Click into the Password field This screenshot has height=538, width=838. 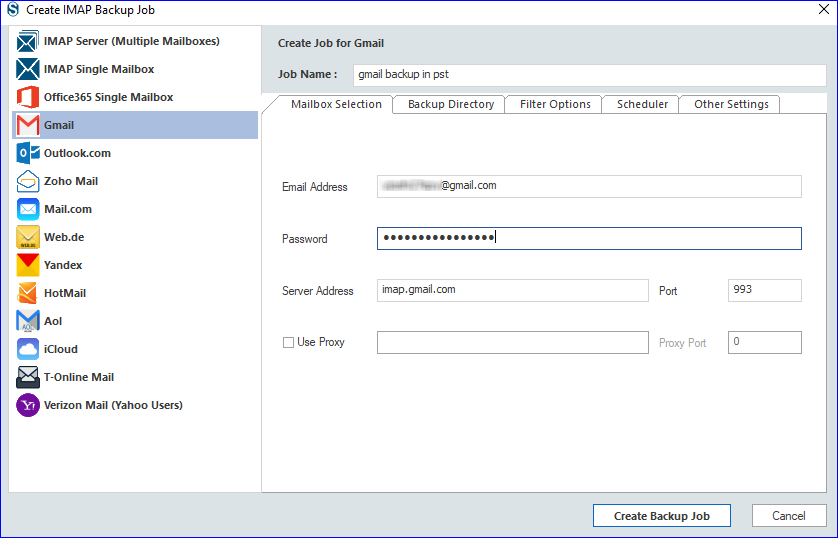pyautogui.click(x=589, y=238)
